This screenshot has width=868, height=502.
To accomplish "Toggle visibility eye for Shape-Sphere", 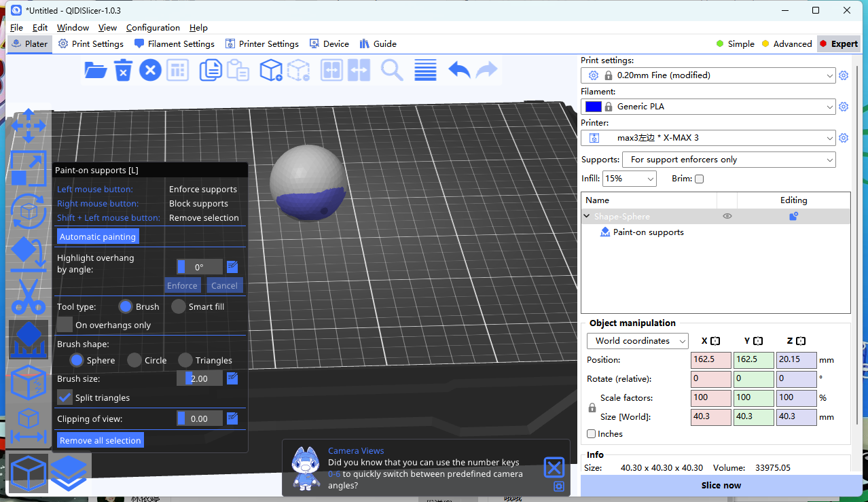I will (x=727, y=216).
